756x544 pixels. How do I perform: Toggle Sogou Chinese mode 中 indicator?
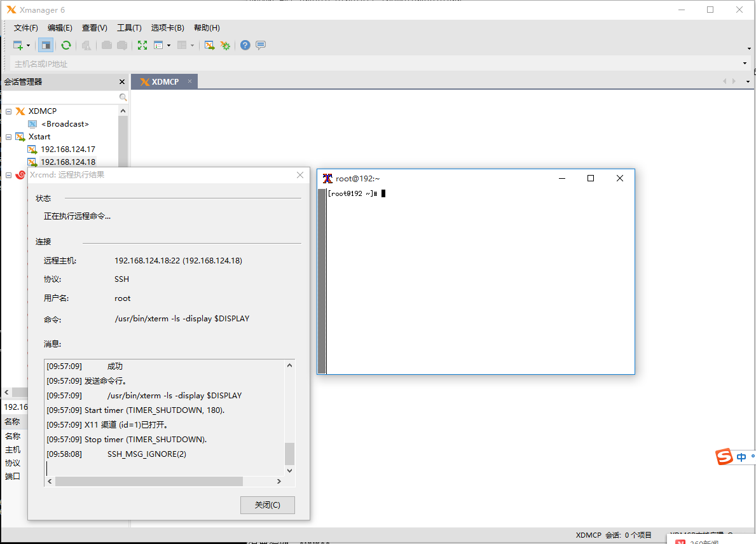(741, 457)
